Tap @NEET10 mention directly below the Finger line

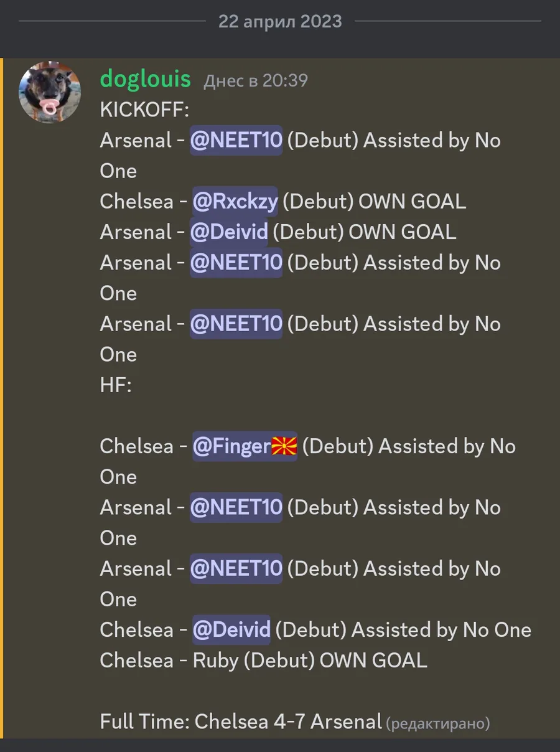coord(236,507)
